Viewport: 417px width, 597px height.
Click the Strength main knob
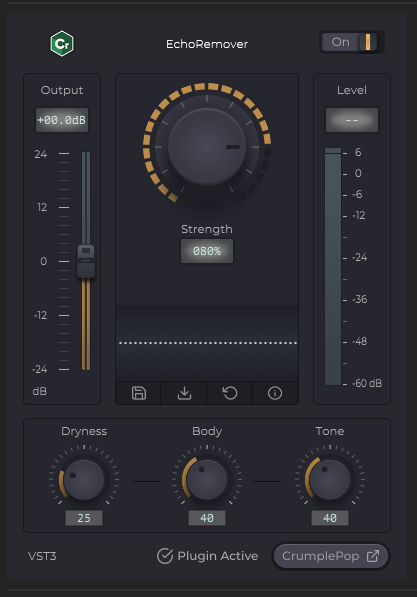pyautogui.click(x=207, y=147)
